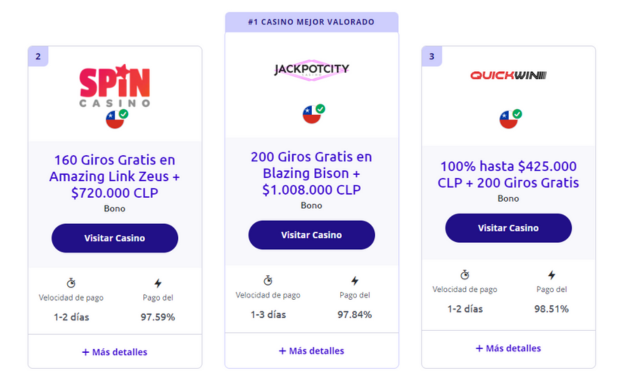Screen dimensions: 624x375
Task: Click Visitar Casino under QuickWin offer
Action: (508, 228)
